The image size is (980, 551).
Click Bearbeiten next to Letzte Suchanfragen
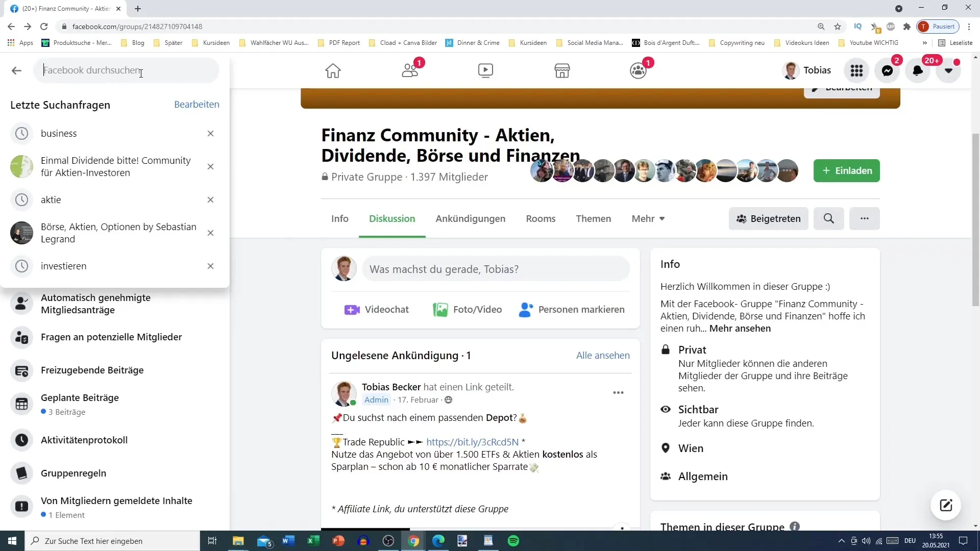[x=197, y=104]
